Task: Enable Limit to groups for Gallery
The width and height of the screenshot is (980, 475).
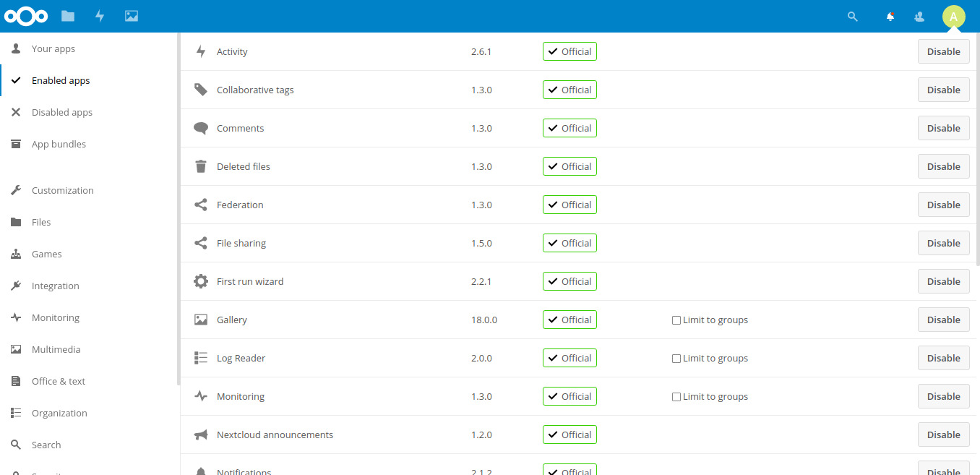Action: coord(676,320)
